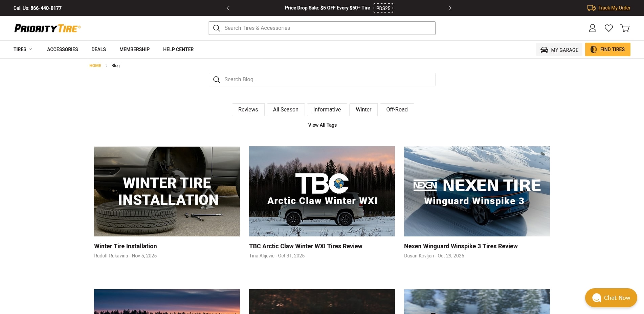Filter blog by the Winter tag
The height and width of the screenshot is (314, 644).
363,110
